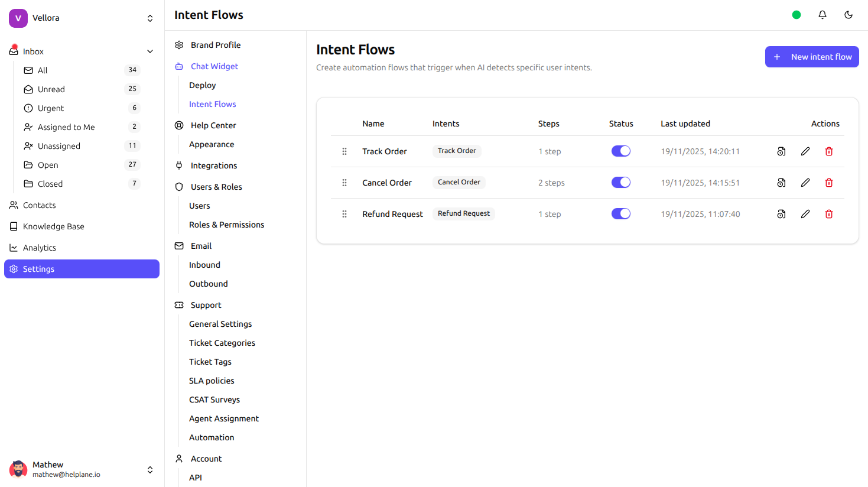Disable the Track Order flow status toggle

tap(620, 151)
